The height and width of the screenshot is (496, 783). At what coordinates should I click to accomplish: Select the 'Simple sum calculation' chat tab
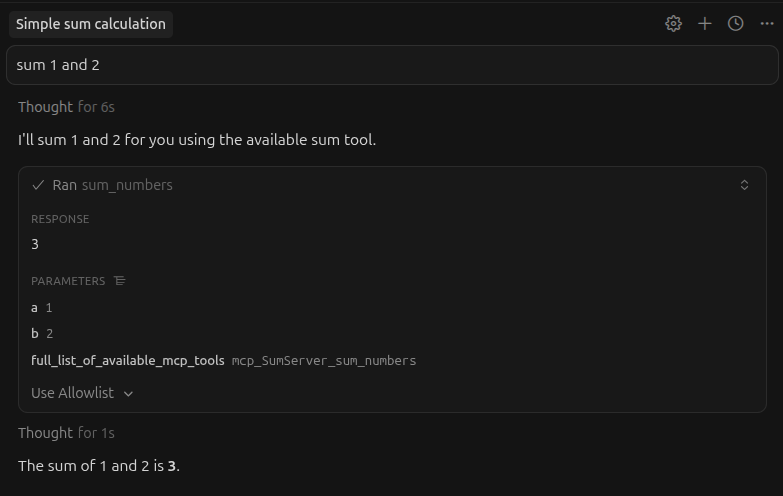click(90, 24)
